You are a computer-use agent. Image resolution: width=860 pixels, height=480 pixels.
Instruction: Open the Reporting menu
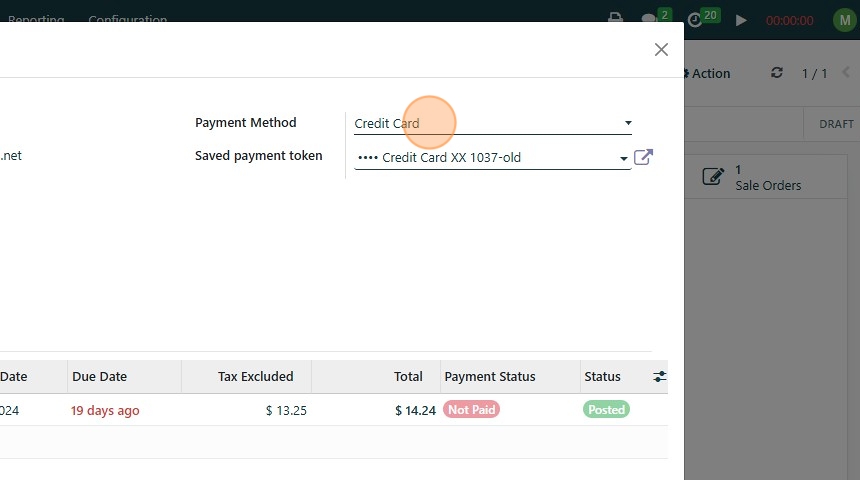36,19
